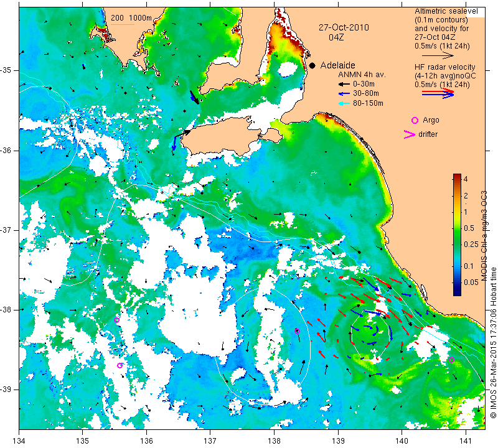Click the altimetric velocity black legend arrow
The height and width of the screenshot is (448, 498).
438,55
